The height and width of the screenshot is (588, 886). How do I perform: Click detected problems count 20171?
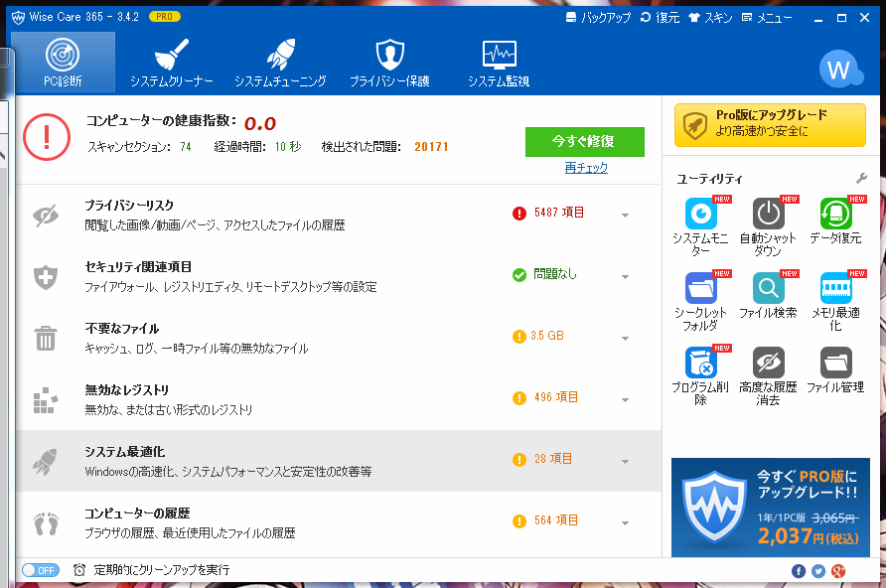(431, 147)
